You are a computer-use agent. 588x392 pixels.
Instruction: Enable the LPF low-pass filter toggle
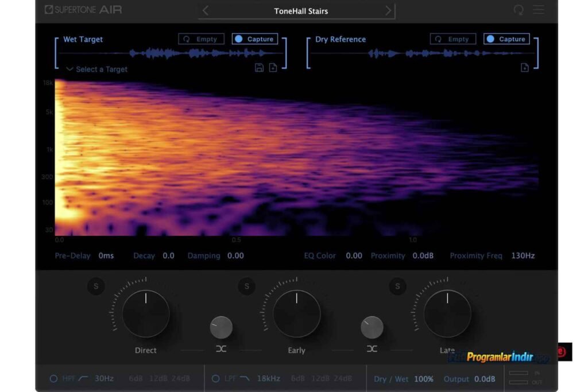(216, 379)
